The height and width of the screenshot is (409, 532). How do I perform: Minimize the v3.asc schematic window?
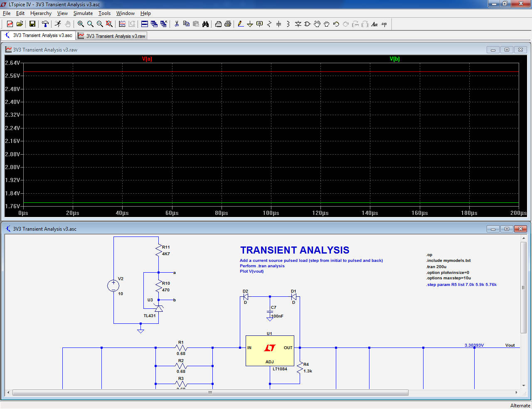coord(493,229)
